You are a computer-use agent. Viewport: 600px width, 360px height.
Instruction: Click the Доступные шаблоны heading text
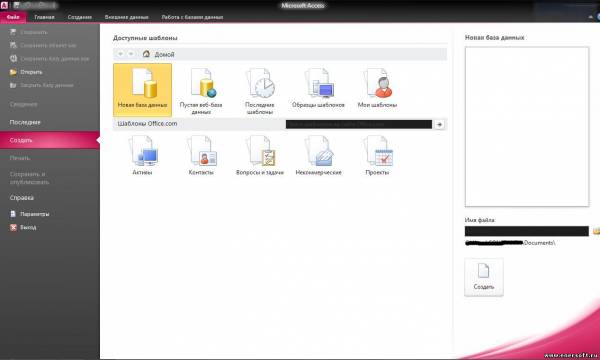pyautogui.click(x=145, y=38)
